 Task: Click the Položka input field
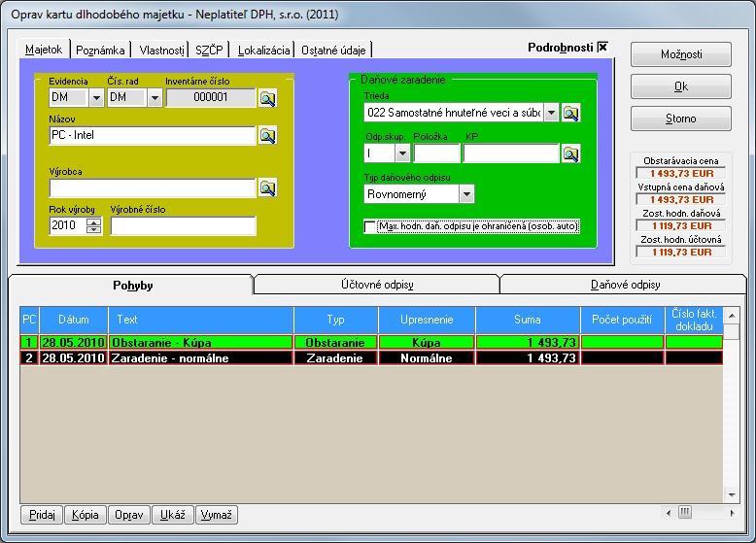(437, 153)
